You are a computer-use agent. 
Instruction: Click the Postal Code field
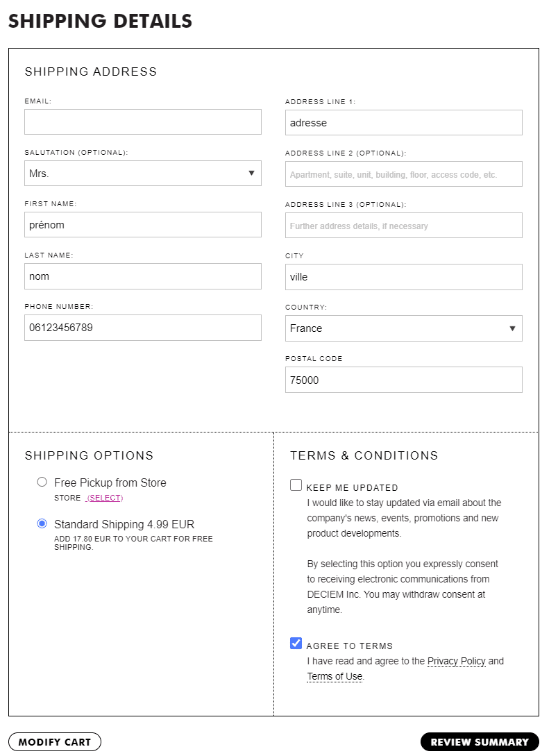(403, 380)
